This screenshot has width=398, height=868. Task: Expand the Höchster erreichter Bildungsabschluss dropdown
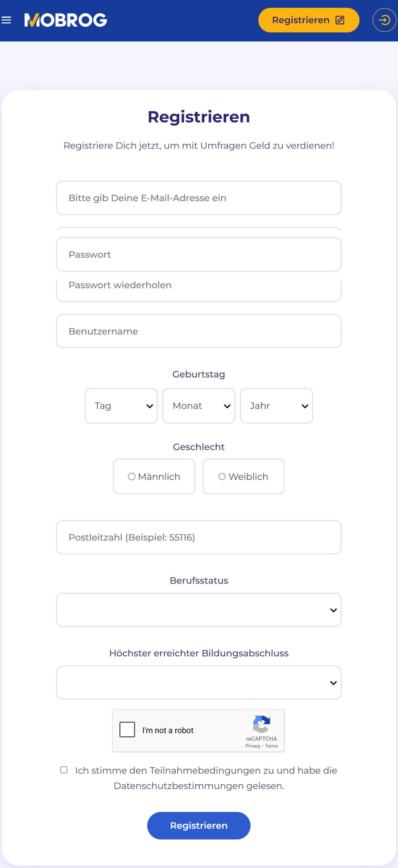click(199, 683)
